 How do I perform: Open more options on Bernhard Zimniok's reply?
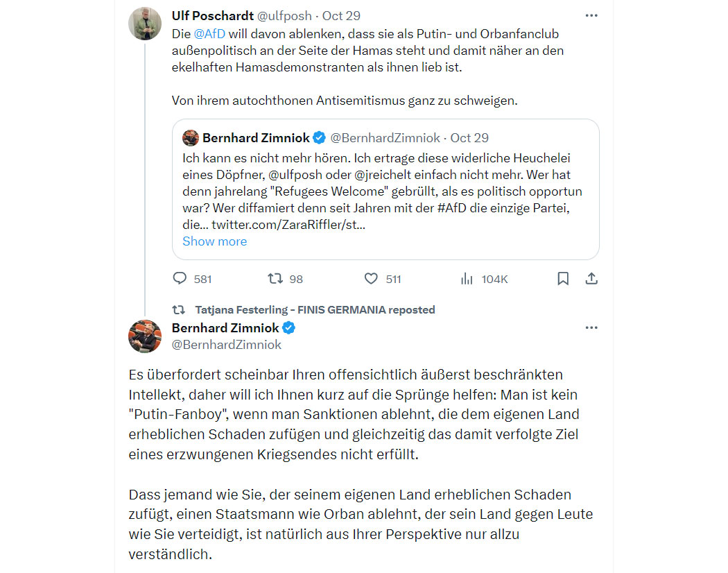tap(591, 327)
